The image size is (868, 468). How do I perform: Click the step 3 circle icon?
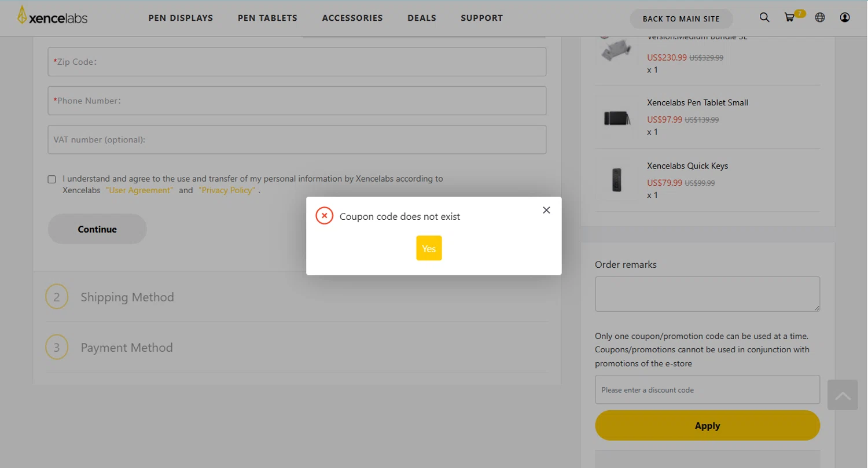pos(57,348)
